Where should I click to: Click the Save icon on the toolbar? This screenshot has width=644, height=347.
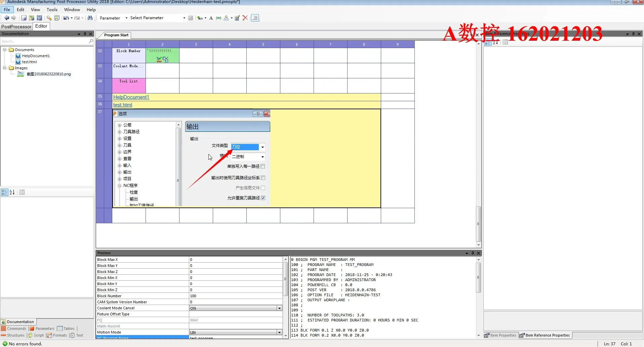click(x=39, y=18)
